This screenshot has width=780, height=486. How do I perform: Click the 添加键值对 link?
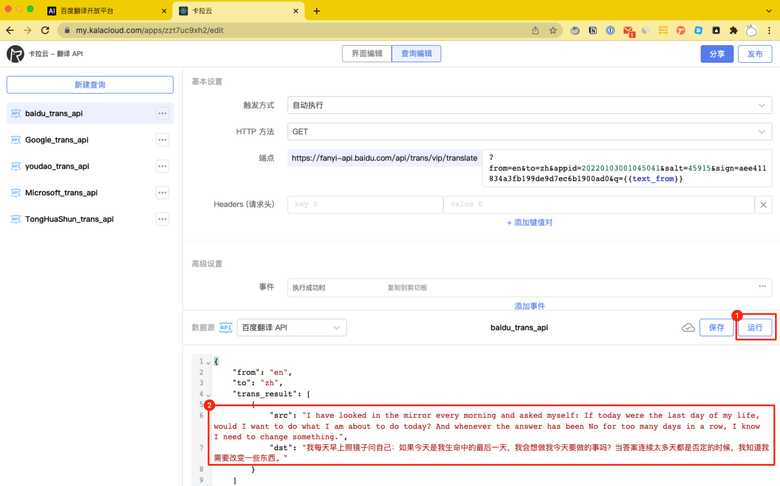pos(529,222)
